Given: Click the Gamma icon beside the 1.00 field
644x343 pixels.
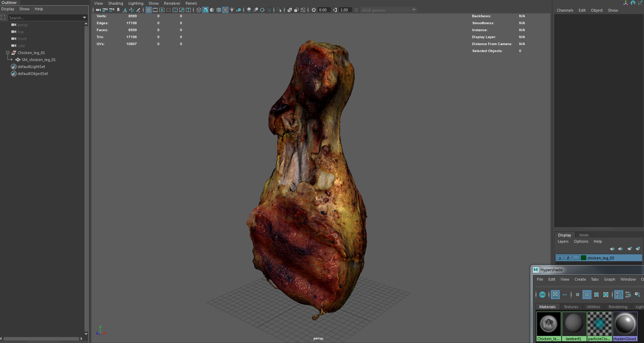Looking at the screenshot, I should pyautogui.click(x=335, y=10).
